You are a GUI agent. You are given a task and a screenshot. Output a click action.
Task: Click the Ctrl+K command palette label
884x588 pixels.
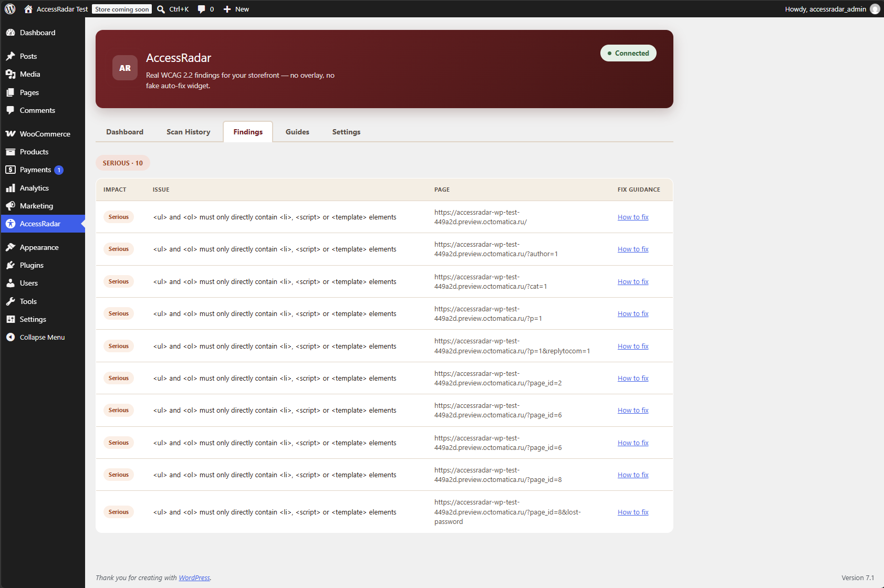pos(179,9)
